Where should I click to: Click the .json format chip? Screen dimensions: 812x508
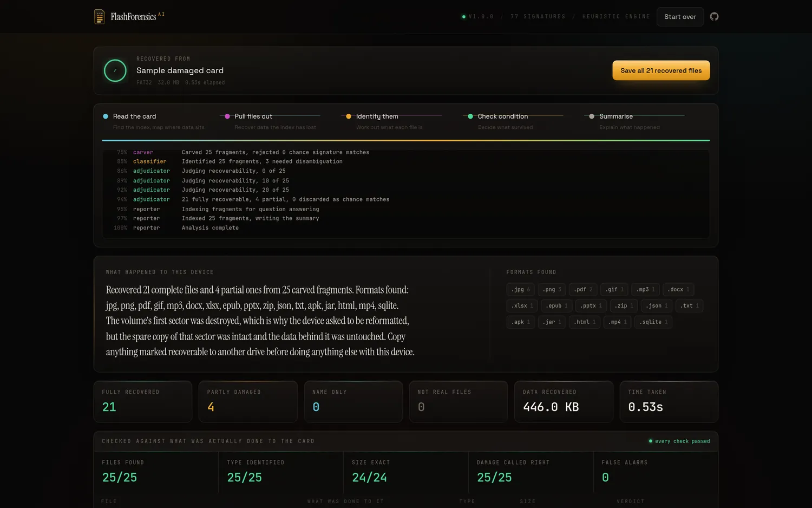pyautogui.click(x=657, y=306)
